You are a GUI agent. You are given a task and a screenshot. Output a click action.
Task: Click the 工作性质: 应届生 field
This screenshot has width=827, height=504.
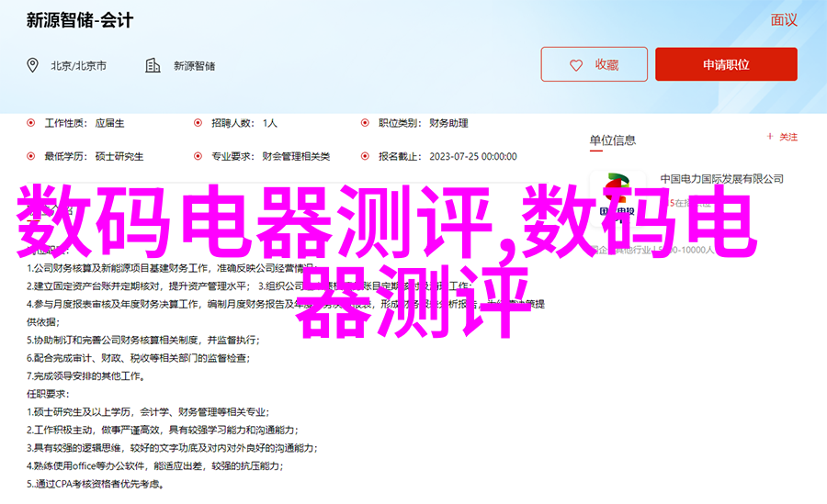coord(85,123)
